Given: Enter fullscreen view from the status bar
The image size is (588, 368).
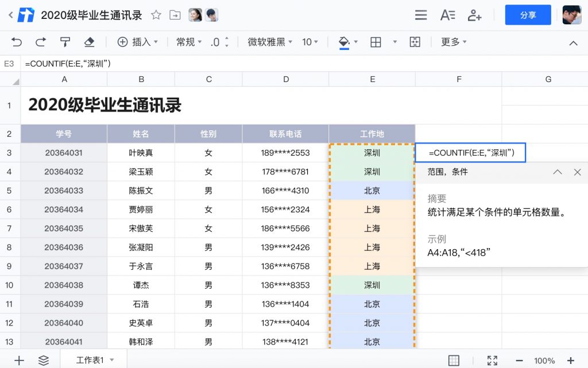Looking at the screenshot, I should 492,361.
